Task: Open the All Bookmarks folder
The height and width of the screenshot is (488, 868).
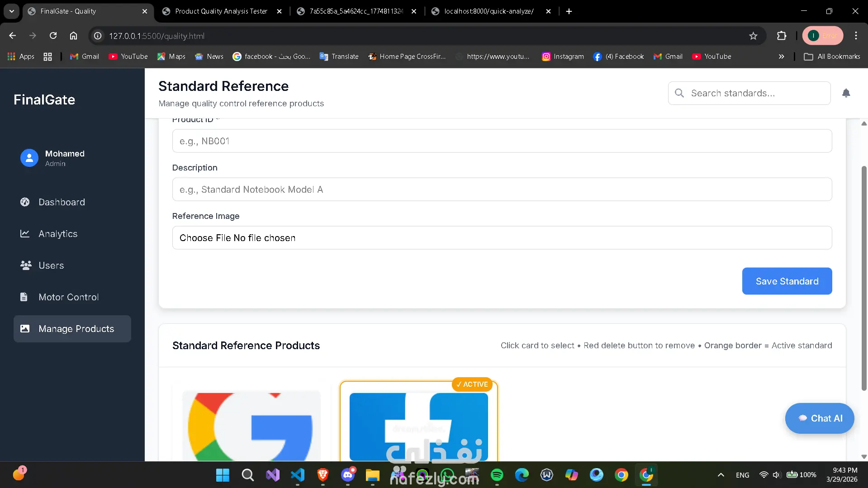Action: (832, 57)
